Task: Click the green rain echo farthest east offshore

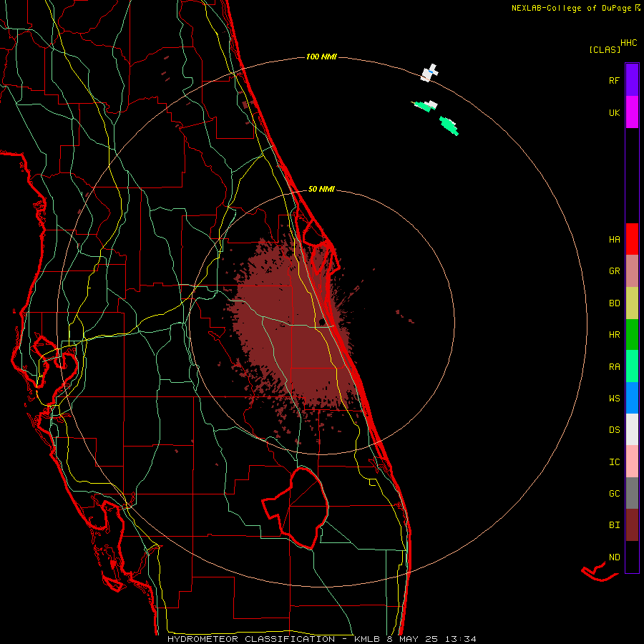Action: pos(449,126)
